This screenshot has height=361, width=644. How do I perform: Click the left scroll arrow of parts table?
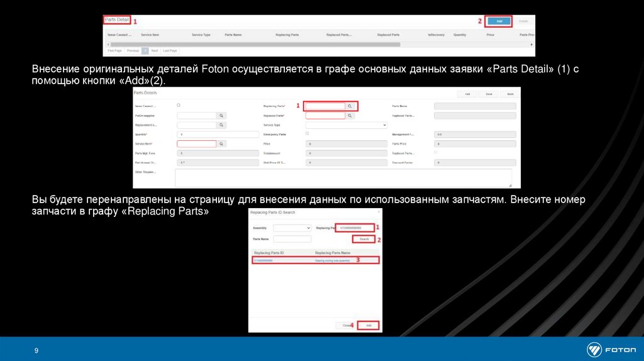[x=108, y=45]
